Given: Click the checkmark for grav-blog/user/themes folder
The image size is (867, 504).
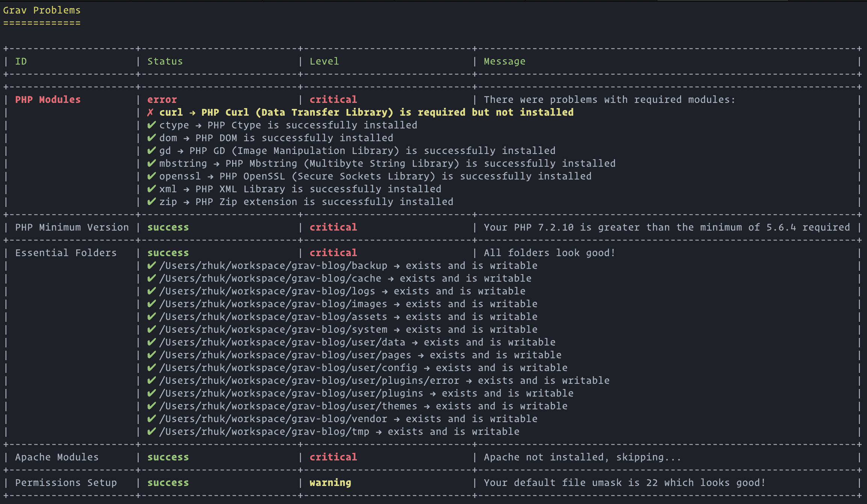Looking at the screenshot, I should click(151, 406).
